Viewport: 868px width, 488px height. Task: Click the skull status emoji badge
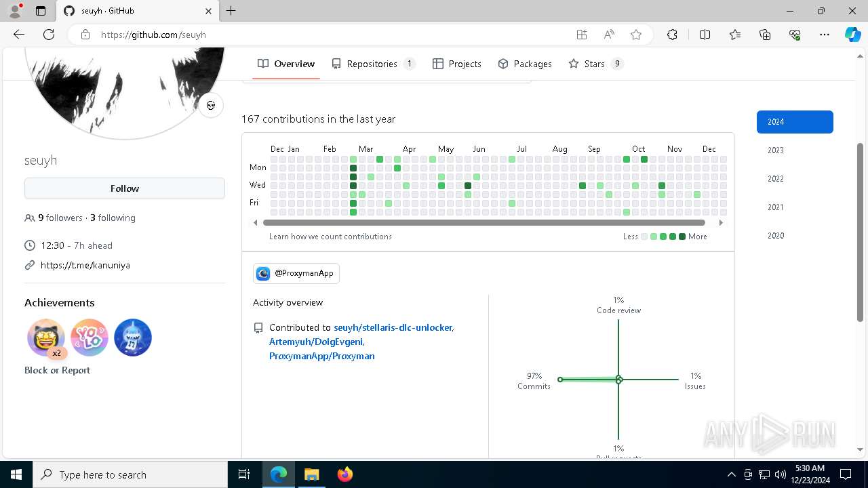click(211, 105)
